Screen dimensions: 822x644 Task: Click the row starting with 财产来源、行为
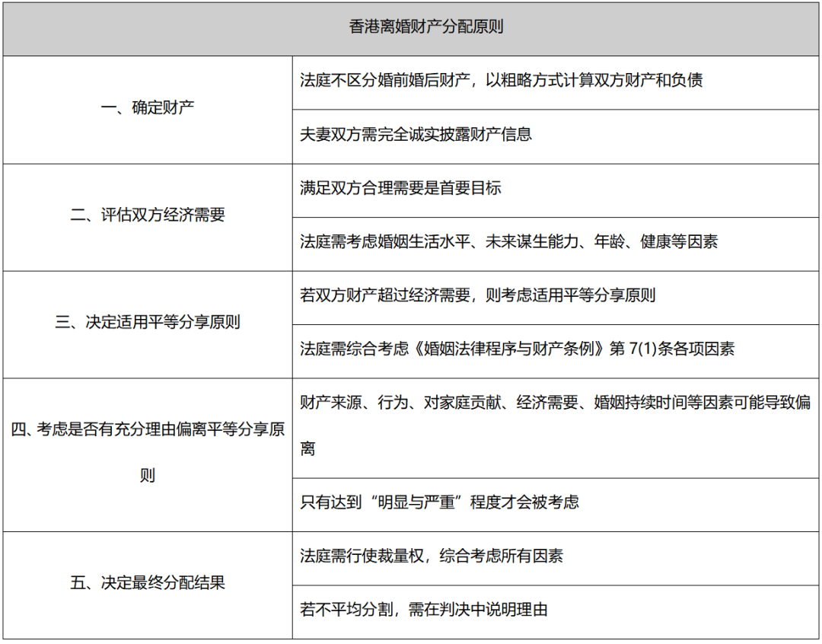pyautogui.click(x=556, y=428)
